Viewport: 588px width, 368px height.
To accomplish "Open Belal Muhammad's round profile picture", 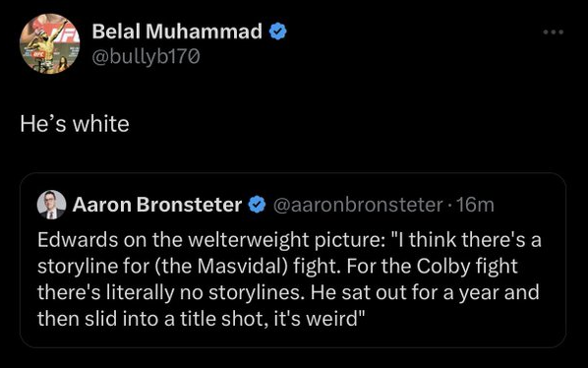I will (x=49, y=43).
